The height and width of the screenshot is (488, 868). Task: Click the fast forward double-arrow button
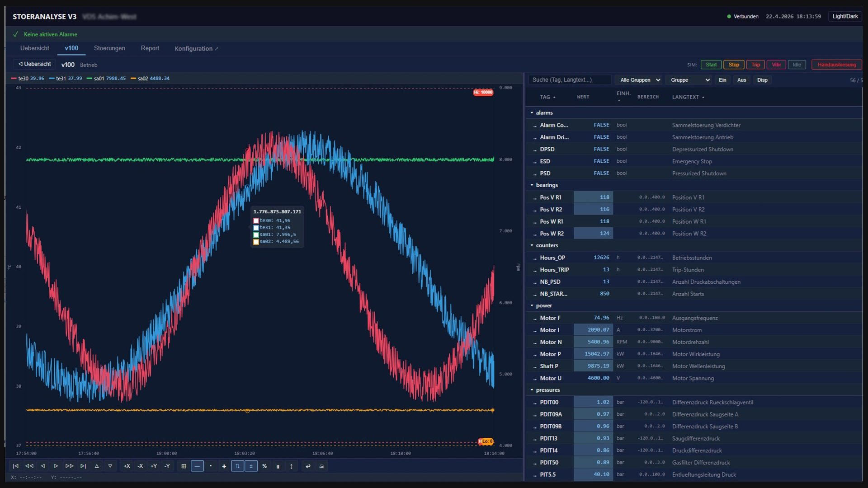pyautogui.click(x=70, y=466)
